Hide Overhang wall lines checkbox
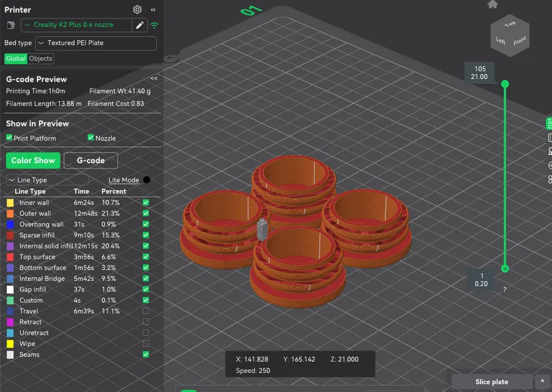This screenshot has width=552, height=392. (x=146, y=224)
